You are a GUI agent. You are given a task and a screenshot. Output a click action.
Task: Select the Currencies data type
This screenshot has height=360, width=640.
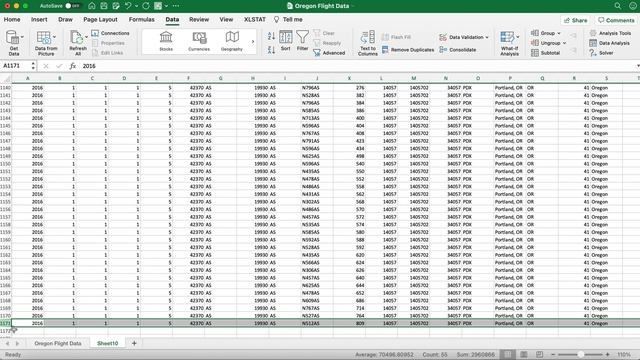[199, 41]
